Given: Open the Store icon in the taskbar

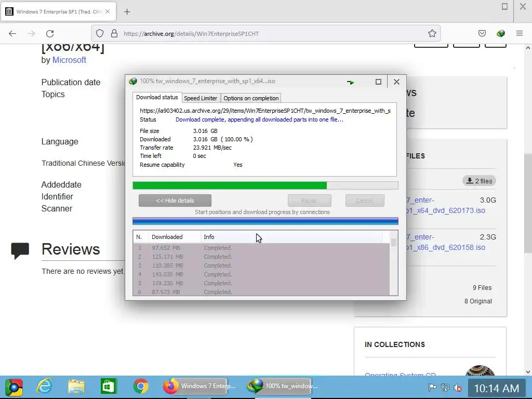Looking at the screenshot, I should tap(108, 387).
